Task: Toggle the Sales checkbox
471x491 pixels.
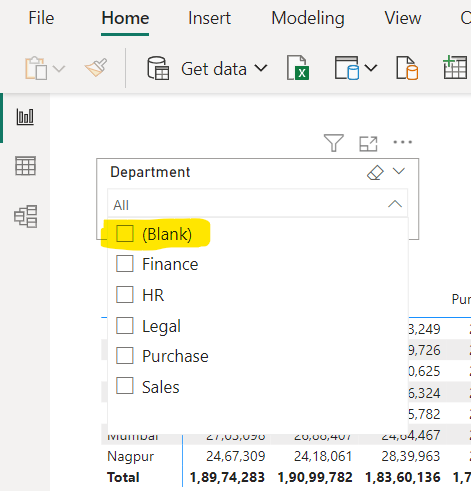Action: click(125, 386)
